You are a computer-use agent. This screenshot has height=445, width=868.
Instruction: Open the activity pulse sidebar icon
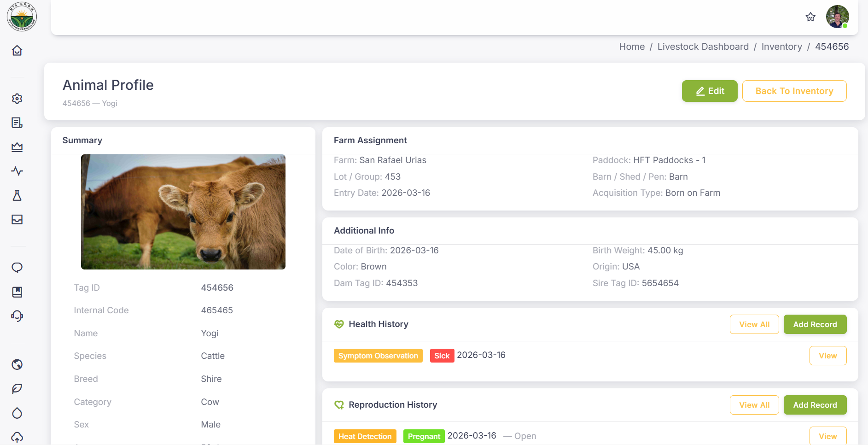pyautogui.click(x=17, y=171)
